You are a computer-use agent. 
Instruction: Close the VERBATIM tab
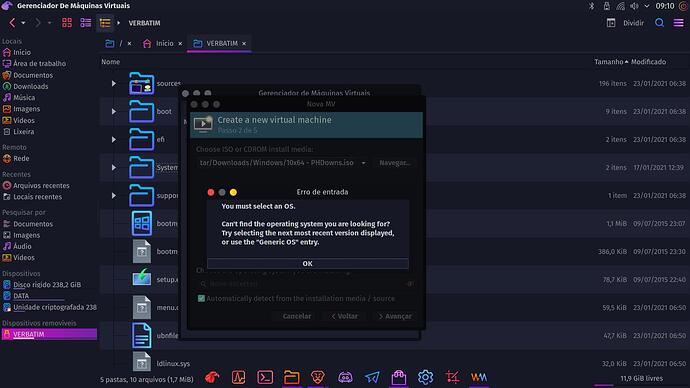(244, 44)
